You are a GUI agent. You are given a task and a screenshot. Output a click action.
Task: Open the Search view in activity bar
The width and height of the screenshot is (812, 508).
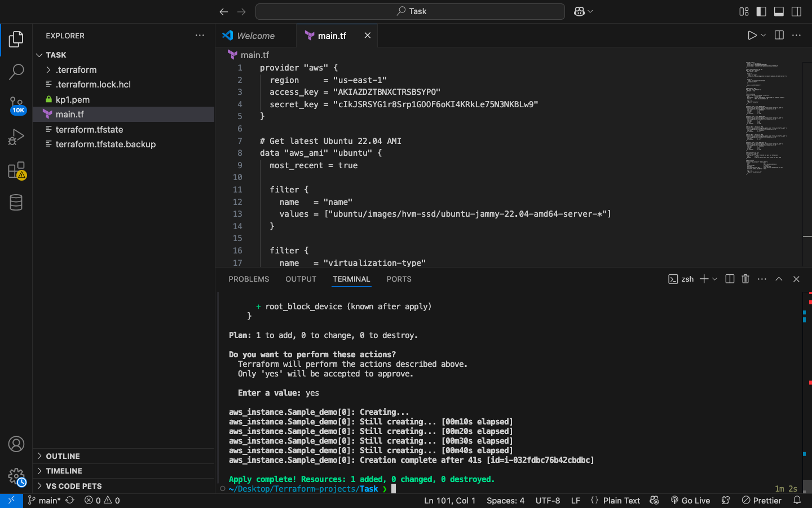(x=16, y=72)
